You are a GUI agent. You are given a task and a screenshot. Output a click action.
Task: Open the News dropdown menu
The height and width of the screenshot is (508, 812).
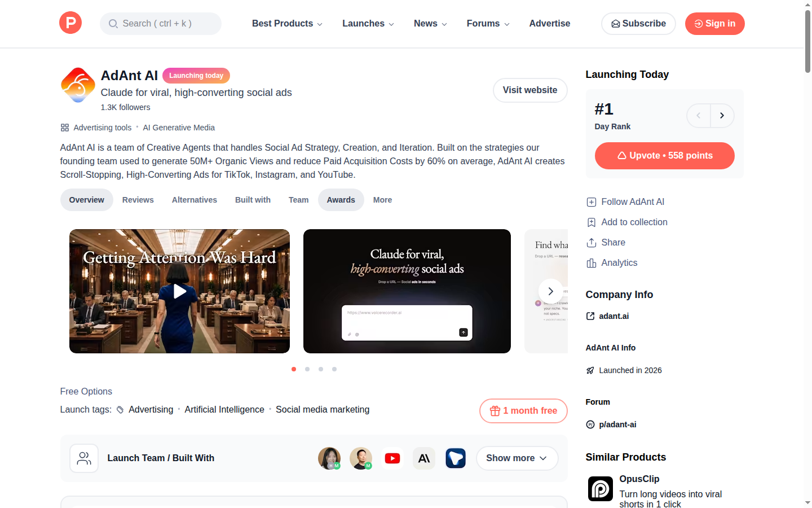[430, 24]
